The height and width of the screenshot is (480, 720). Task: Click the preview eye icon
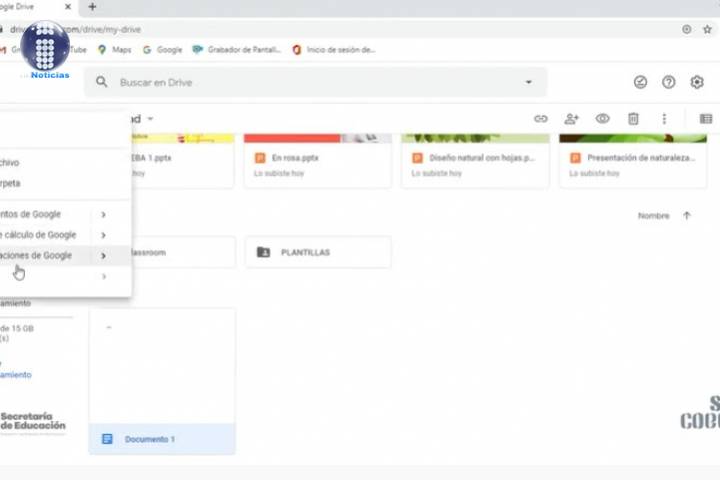pyautogui.click(x=603, y=118)
